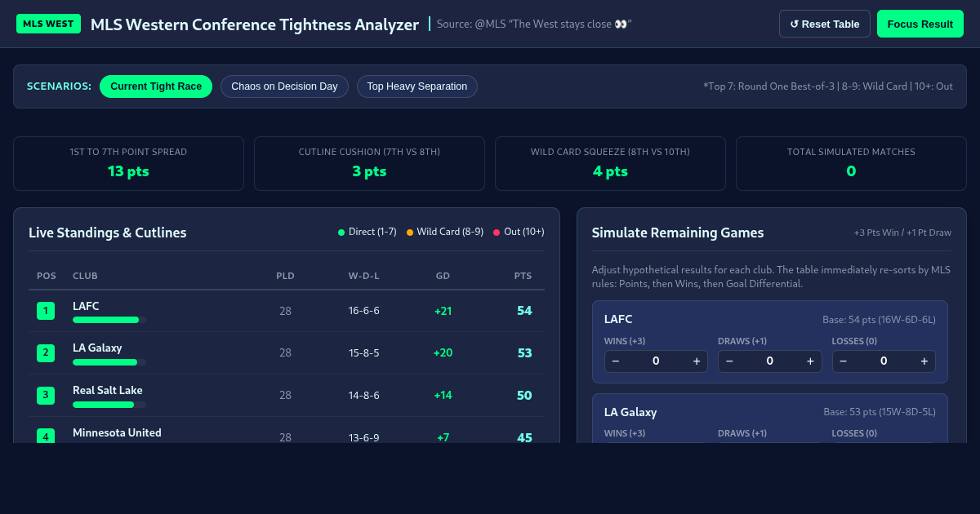Click the pink Out (10+) legend dot
The image size is (980, 514).
click(x=497, y=233)
